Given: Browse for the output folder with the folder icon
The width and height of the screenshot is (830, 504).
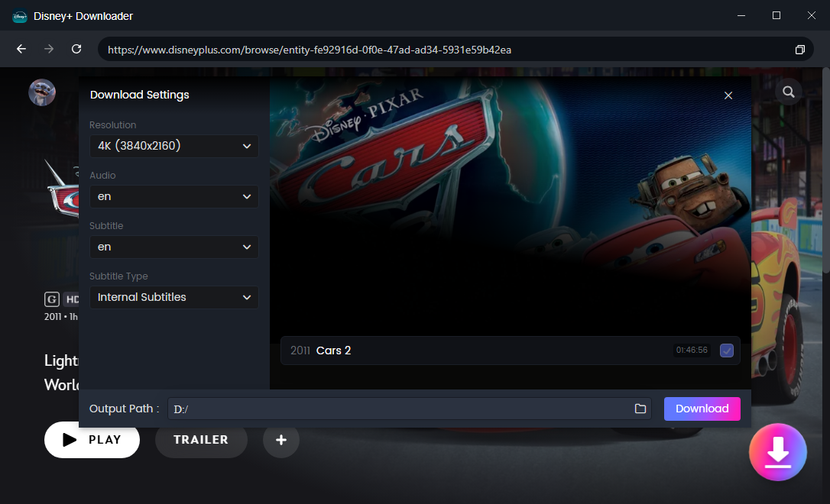Looking at the screenshot, I should 640,409.
